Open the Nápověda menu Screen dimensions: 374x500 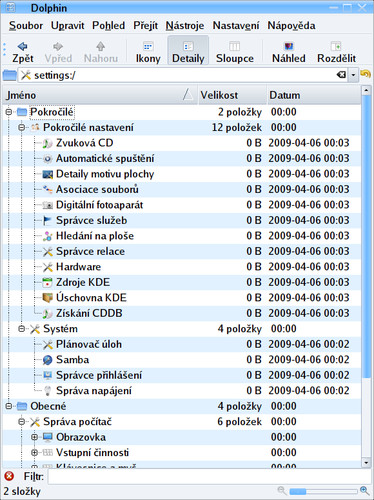[291, 26]
